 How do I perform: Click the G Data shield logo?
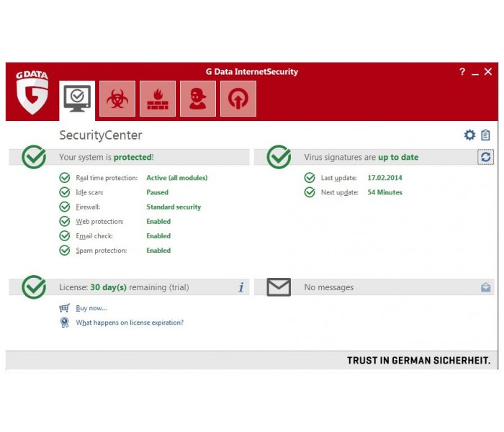point(32,93)
